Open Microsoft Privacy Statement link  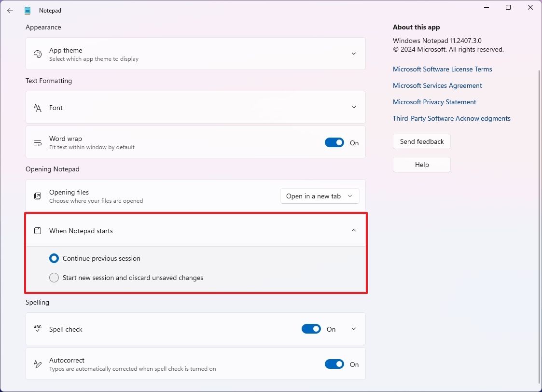pos(434,102)
